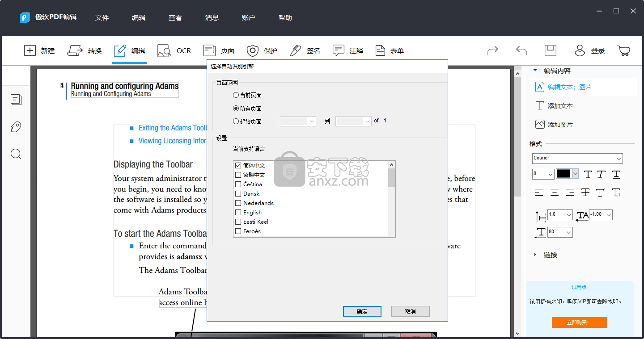644x339 pixels.
Task: Center align text
Action: click(555, 193)
